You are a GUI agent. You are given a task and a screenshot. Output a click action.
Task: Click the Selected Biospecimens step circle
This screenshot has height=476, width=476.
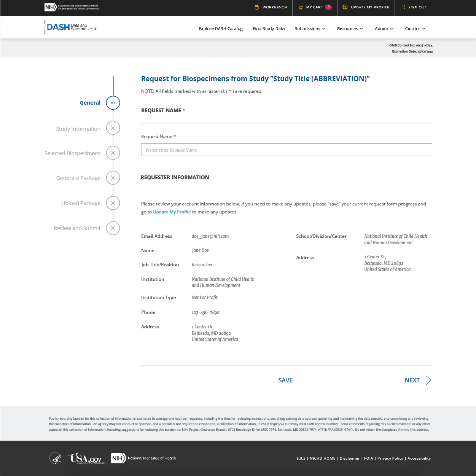click(113, 153)
